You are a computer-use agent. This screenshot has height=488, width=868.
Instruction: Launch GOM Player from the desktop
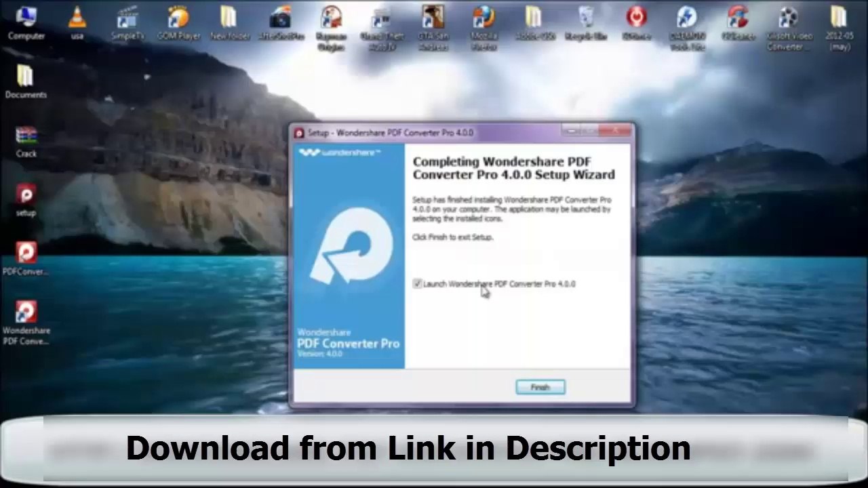[x=178, y=22]
